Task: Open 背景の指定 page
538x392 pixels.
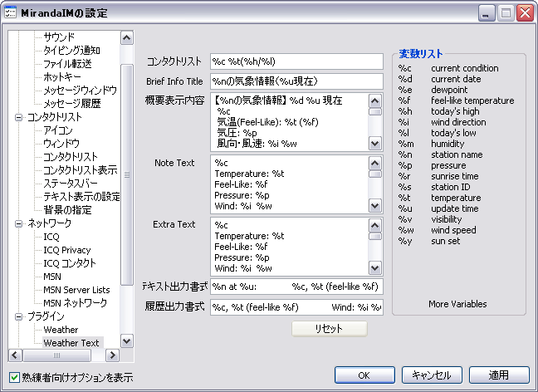Action: (67, 210)
